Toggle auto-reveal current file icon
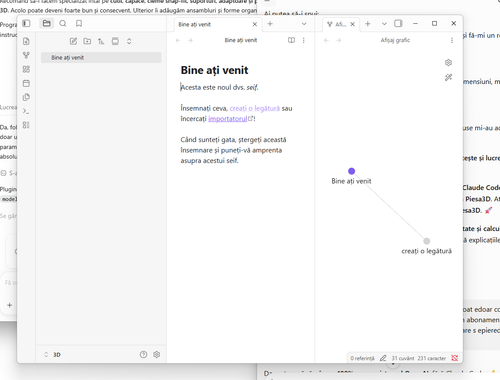The image size is (500, 380). tap(115, 41)
